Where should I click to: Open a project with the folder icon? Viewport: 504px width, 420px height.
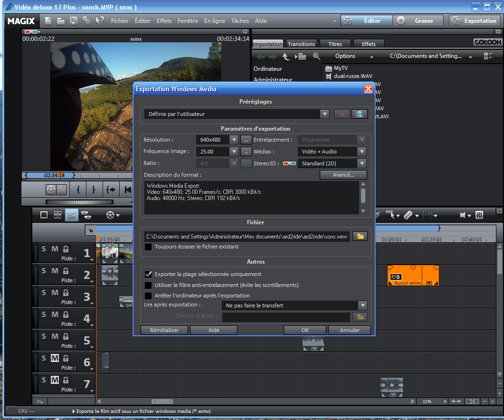pos(61,21)
